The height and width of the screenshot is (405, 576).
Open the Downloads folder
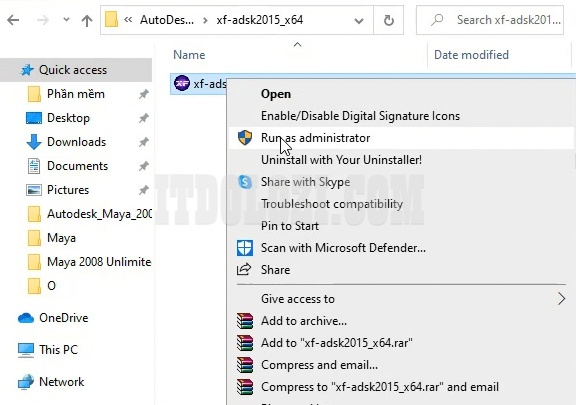click(x=76, y=142)
